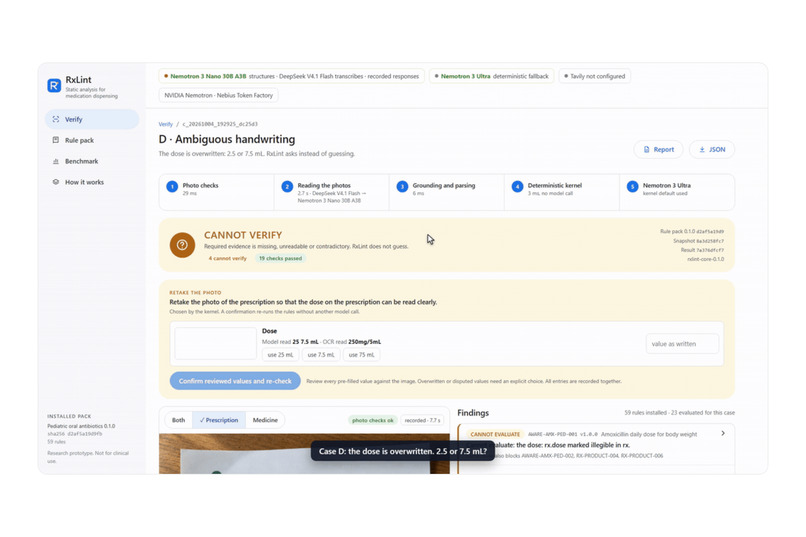
Task: Focus the value as written field
Action: (x=682, y=344)
